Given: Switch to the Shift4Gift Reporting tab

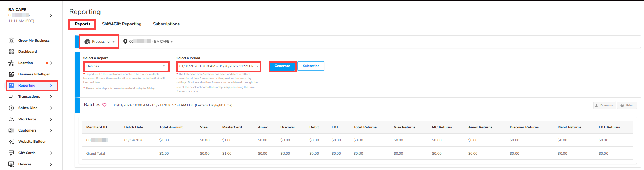Looking at the screenshot, I should tap(122, 24).
